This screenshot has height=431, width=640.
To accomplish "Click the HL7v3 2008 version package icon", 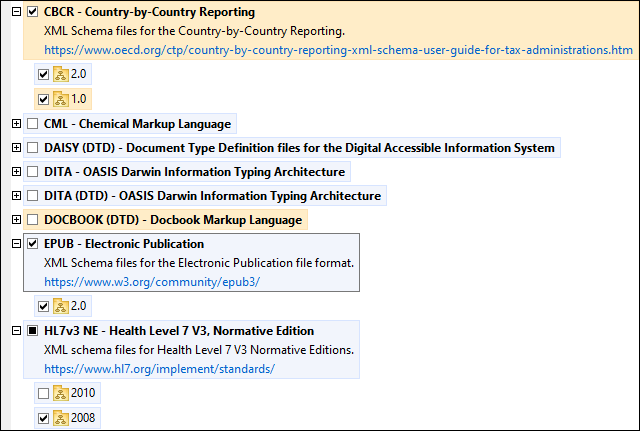I will click(60, 417).
